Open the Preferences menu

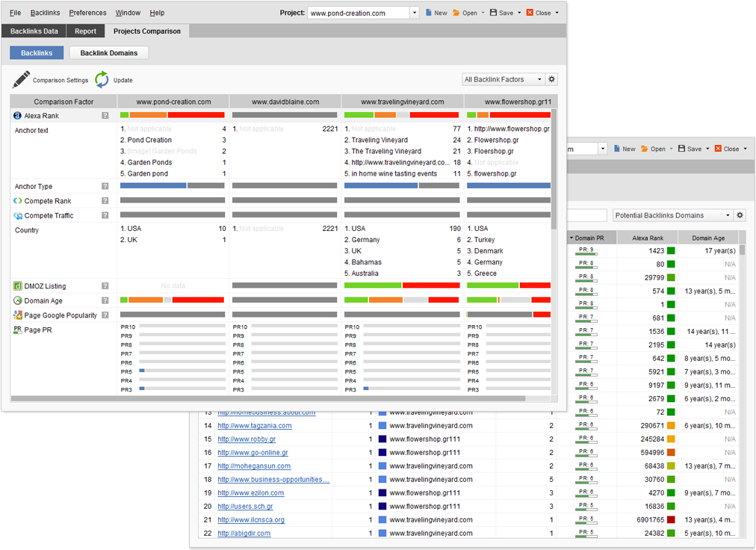[x=87, y=13]
